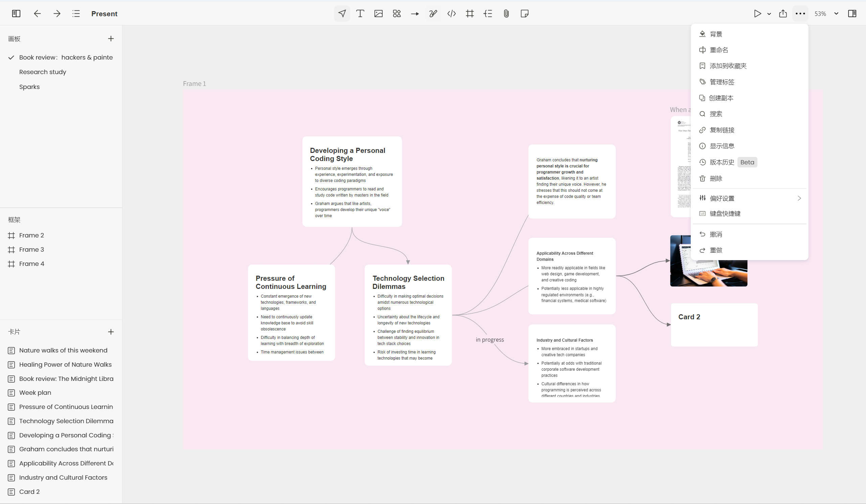Open the Week plan card

tap(61, 392)
